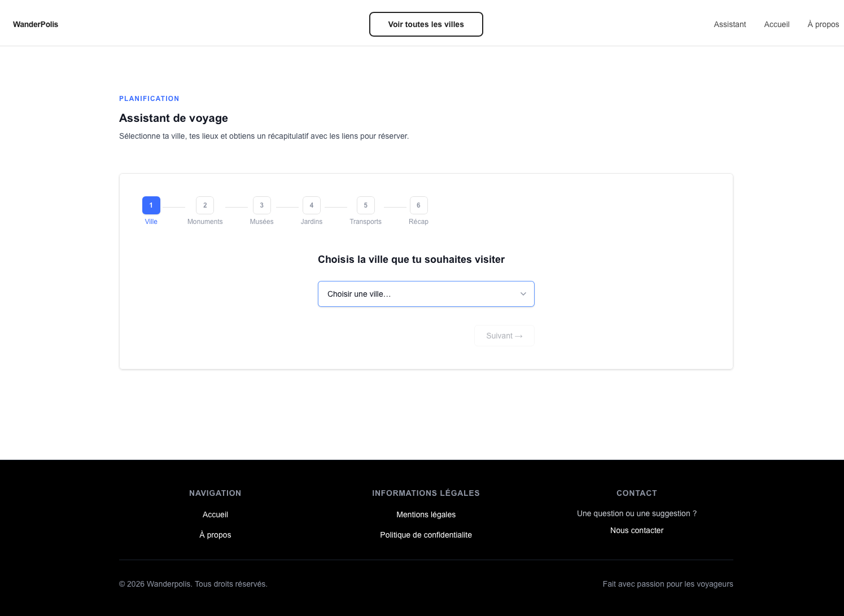Click the footer 'À propos' link
Image resolution: width=844 pixels, height=616 pixels.
pos(215,535)
